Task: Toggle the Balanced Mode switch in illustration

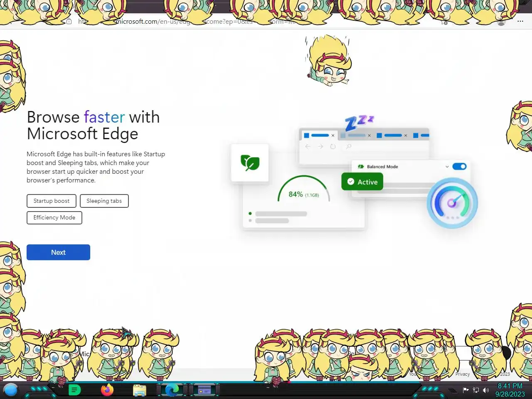Action: tap(459, 166)
